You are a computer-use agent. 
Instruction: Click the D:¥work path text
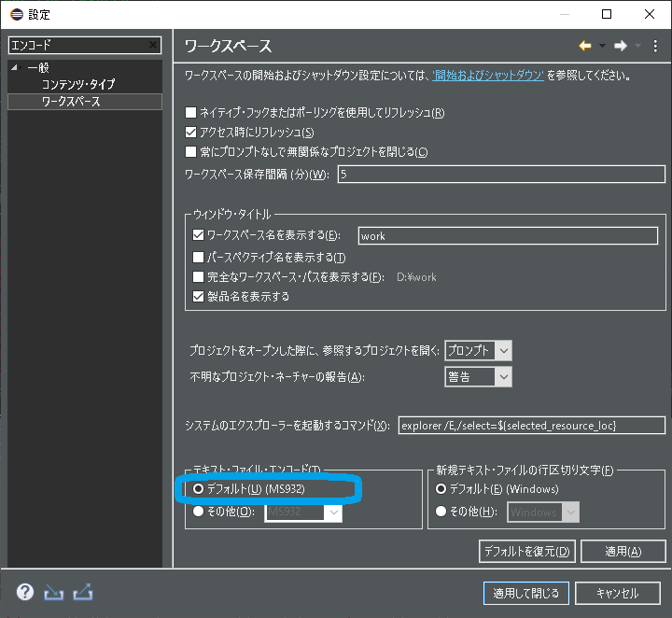(x=416, y=277)
